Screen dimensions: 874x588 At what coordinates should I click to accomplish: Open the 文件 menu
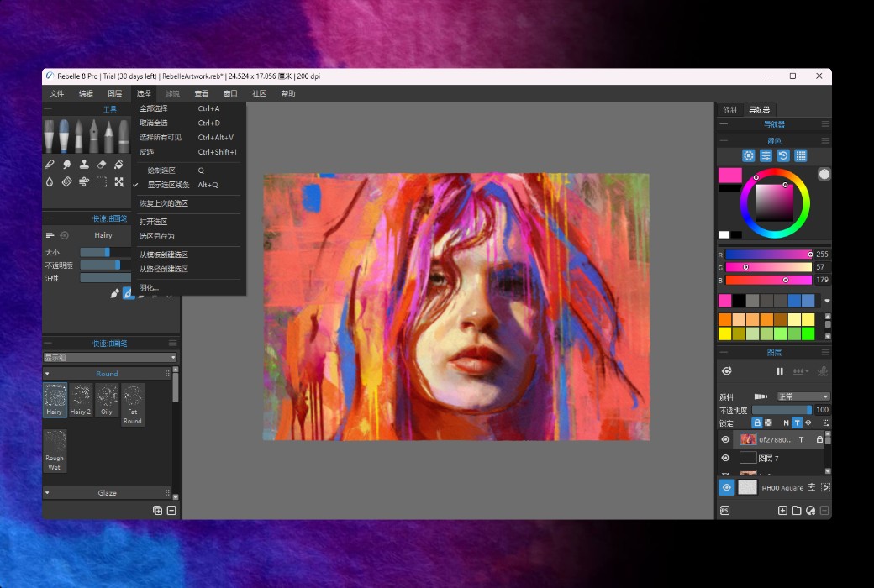pyautogui.click(x=57, y=93)
